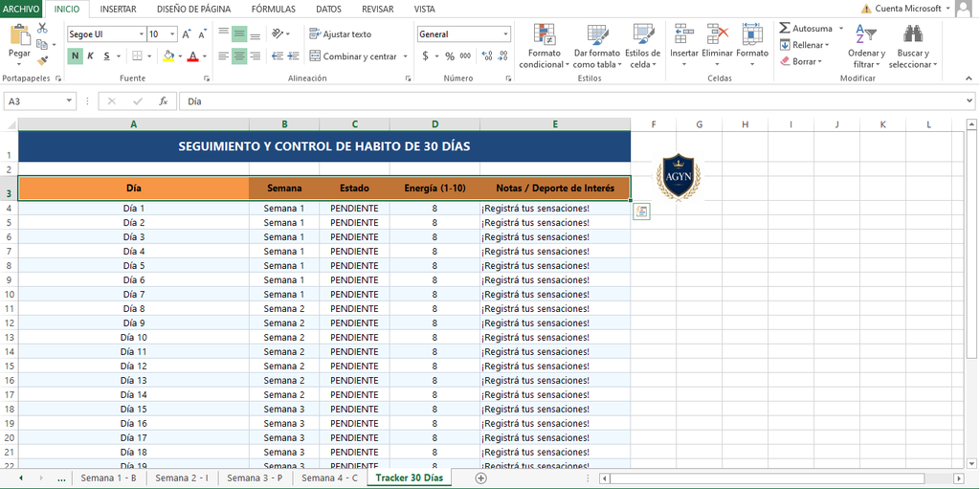Screen dimensions: 980x489
Task: Expand the formula bar with its chevron
Action: [969, 101]
